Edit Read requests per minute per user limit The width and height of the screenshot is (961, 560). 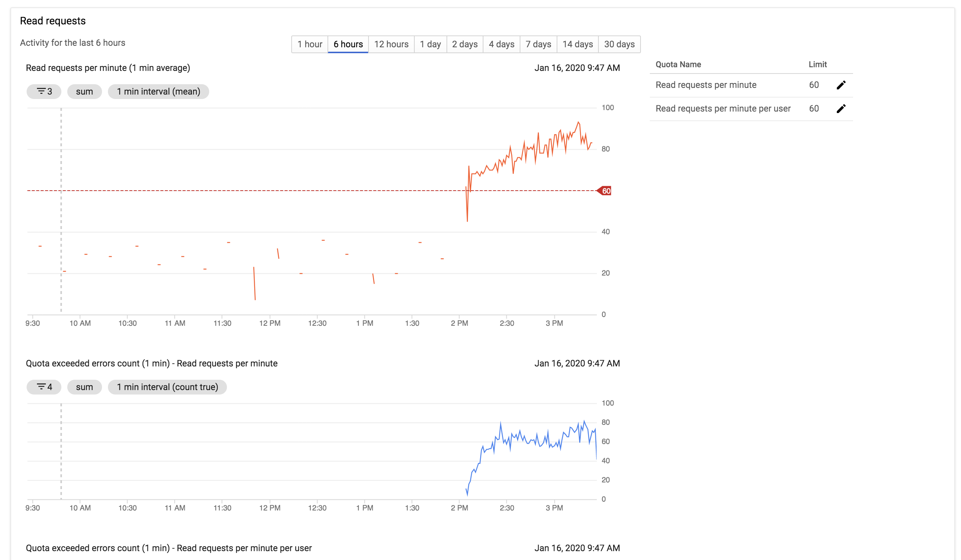pos(841,109)
